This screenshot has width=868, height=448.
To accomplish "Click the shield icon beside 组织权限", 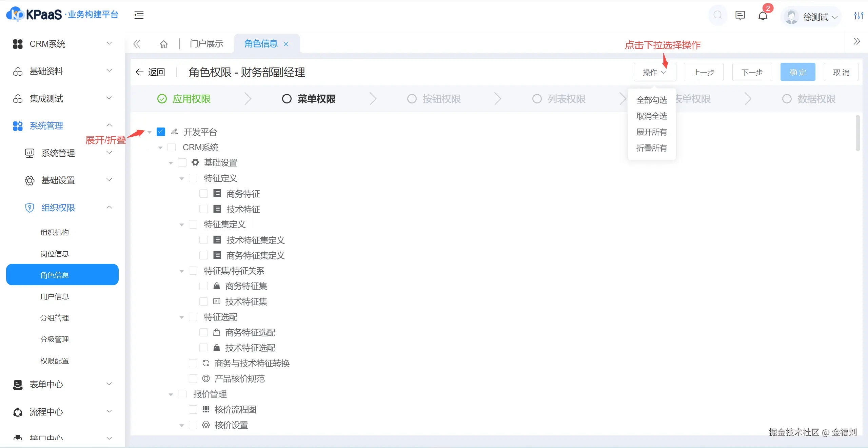I will point(29,208).
